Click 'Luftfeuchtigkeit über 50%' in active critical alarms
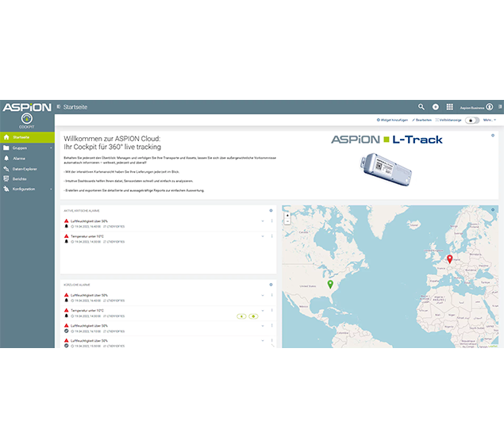Viewport: 504px width, 448px height. 89,221
